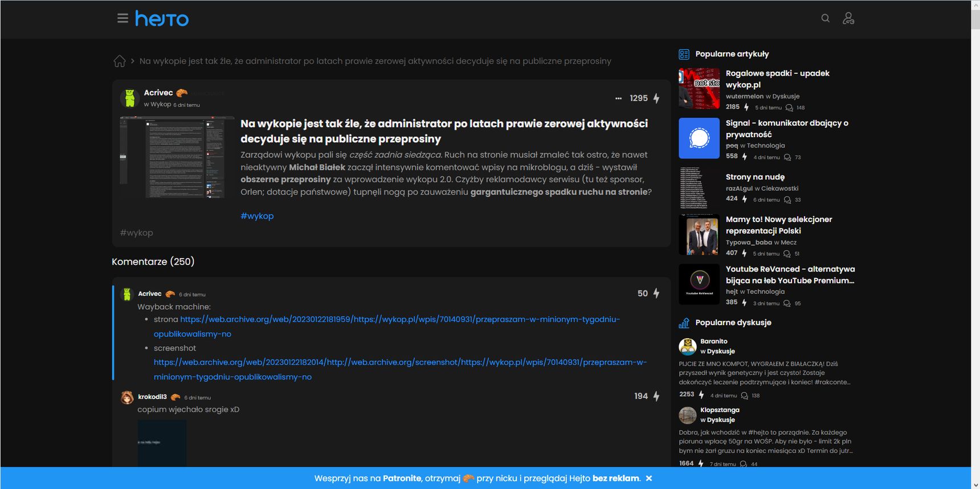980x489 pixels.
Task: Open krokodil3's avatar
Action: pyautogui.click(x=127, y=397)
